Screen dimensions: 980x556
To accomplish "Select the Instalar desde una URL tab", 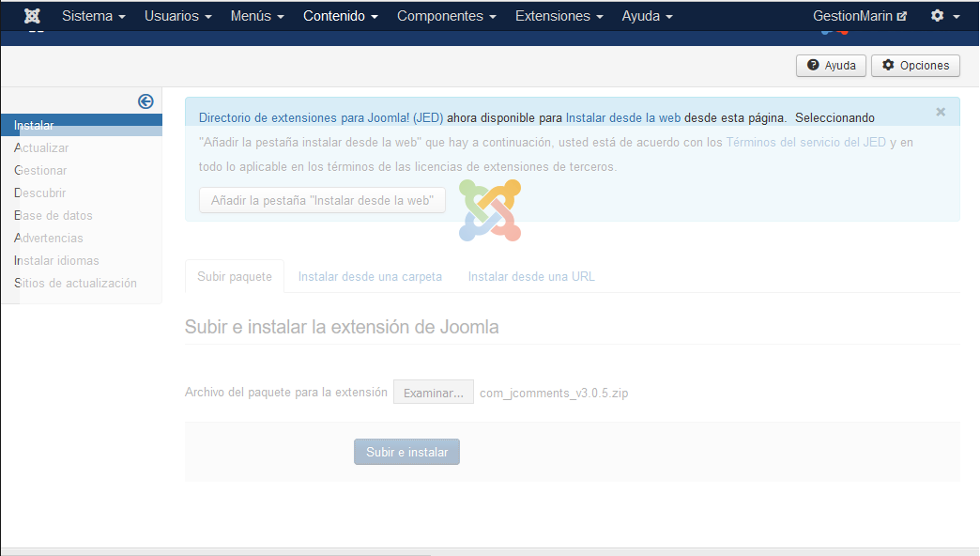I will pos(531,276).
